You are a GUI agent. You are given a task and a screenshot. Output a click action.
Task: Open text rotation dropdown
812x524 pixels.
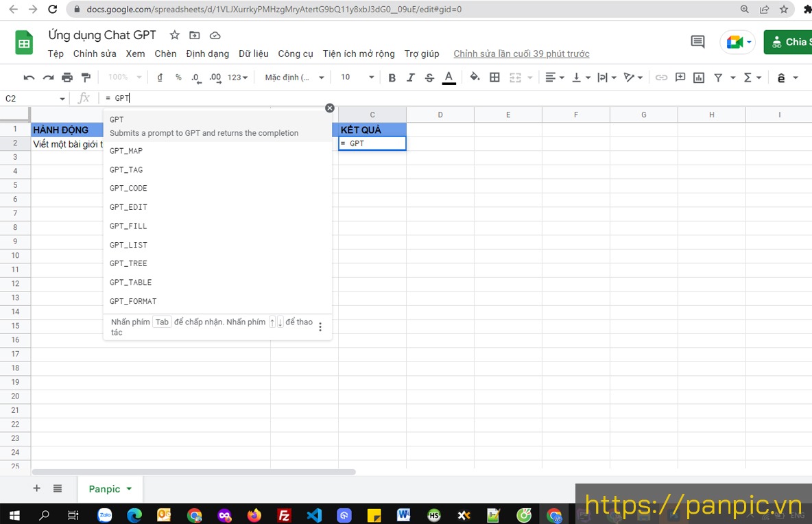click(633, 78)
